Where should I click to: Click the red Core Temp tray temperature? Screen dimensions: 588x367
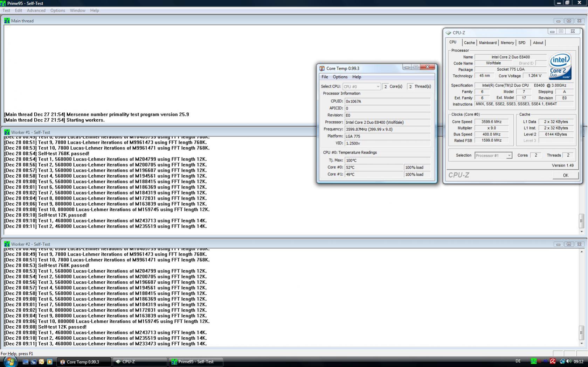[x=540, y=361]
